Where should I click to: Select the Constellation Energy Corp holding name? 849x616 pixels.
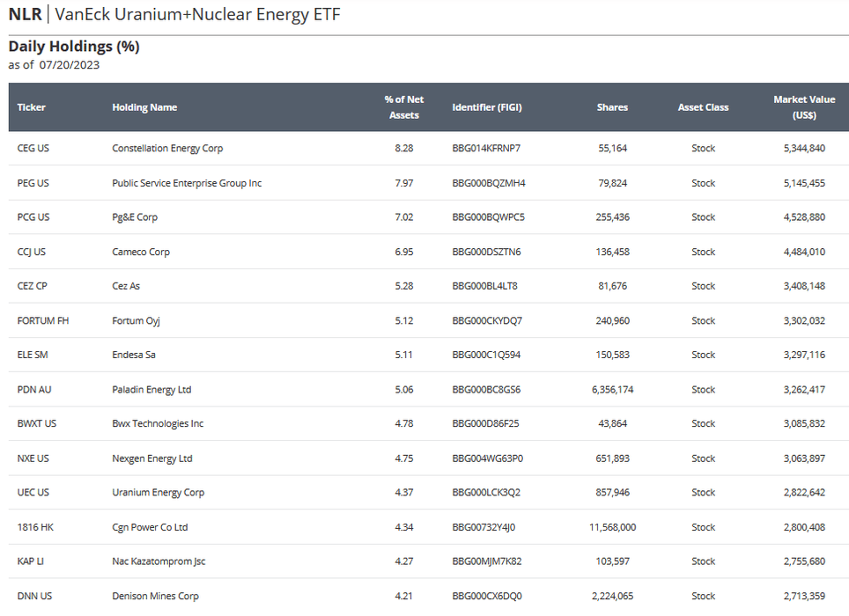coord(167,148)
